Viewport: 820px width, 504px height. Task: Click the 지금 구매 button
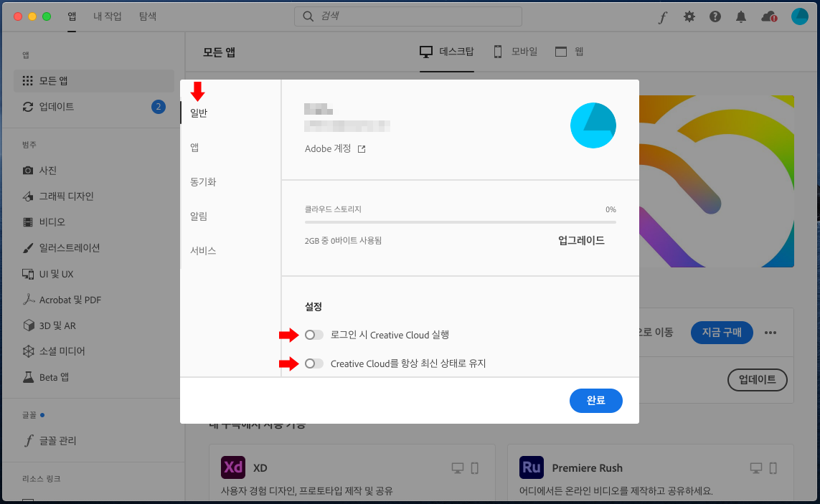tap(722, 333)
